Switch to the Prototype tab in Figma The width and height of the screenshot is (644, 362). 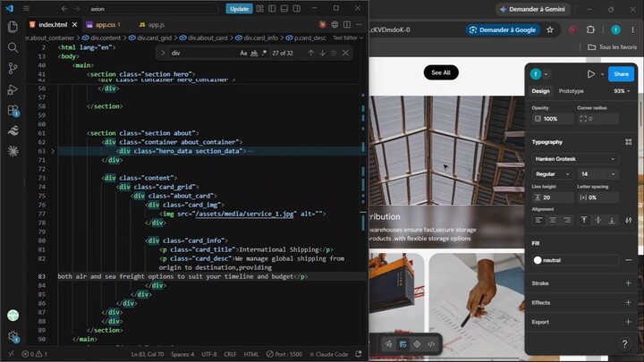click(571, 91)
